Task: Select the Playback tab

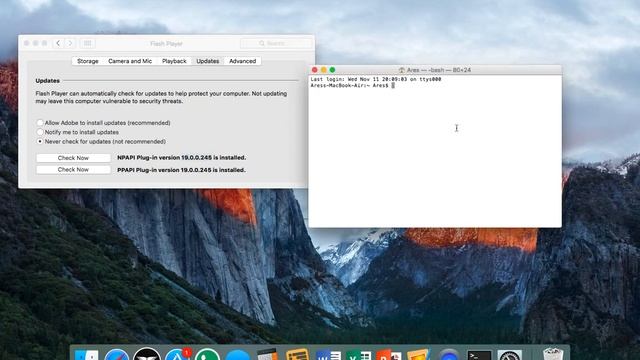Action: (x=174, y=61)
